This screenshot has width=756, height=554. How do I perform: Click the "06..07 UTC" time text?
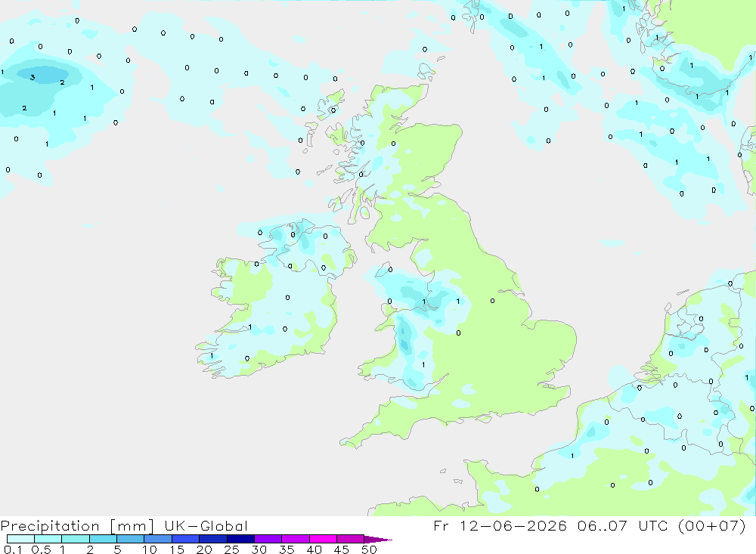tap(623, 525)
